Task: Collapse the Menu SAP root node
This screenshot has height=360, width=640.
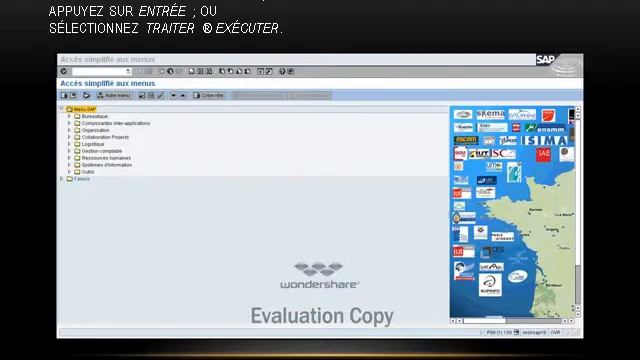Action: pyautogui.click(x=62, y=109)
